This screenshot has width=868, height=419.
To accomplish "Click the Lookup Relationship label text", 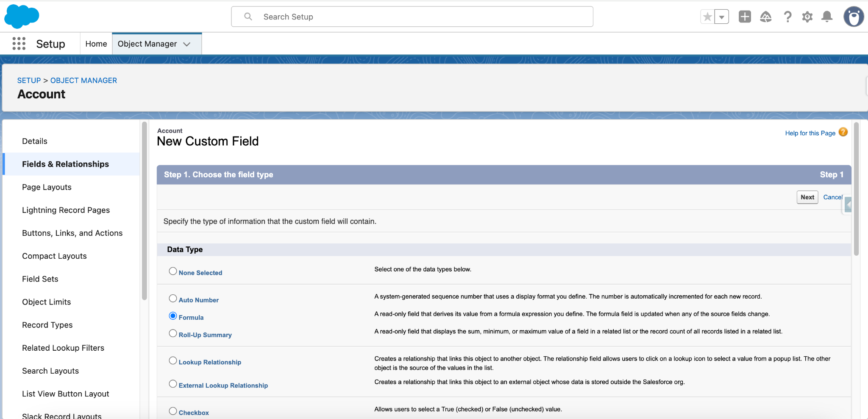I will point(210,362).
